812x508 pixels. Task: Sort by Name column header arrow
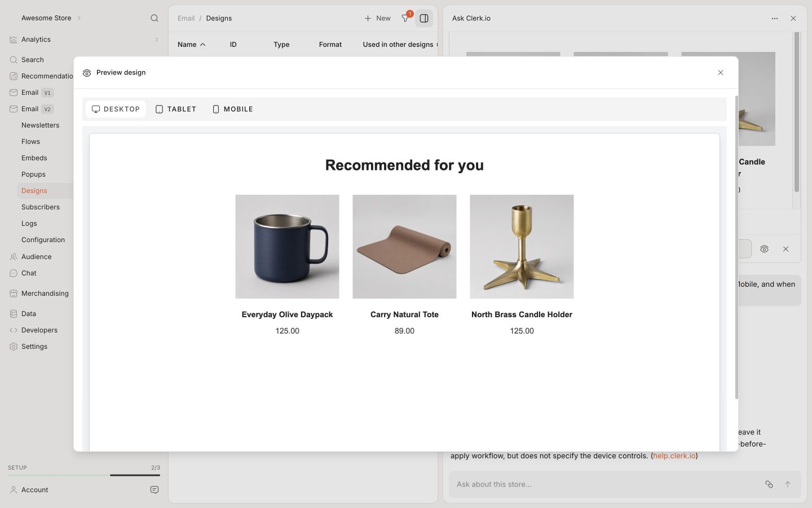coord(203,45)
